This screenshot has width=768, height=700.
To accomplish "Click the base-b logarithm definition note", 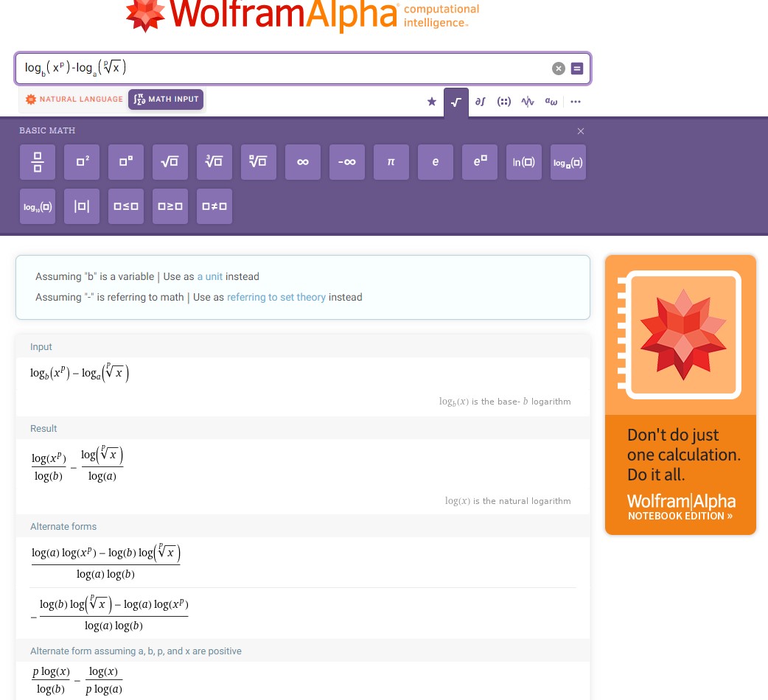I will pyautogui.click(x=505, y=402).
